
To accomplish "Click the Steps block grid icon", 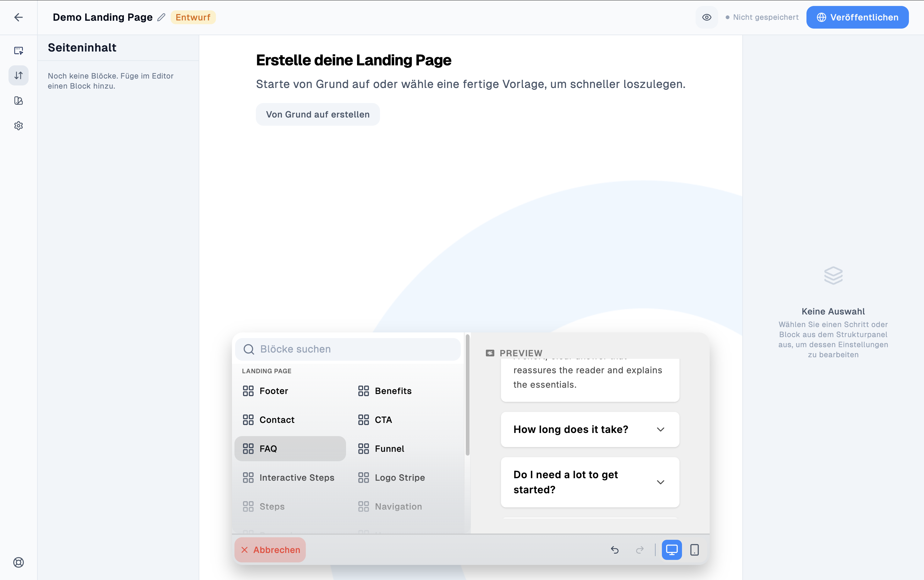I will 248,506.
